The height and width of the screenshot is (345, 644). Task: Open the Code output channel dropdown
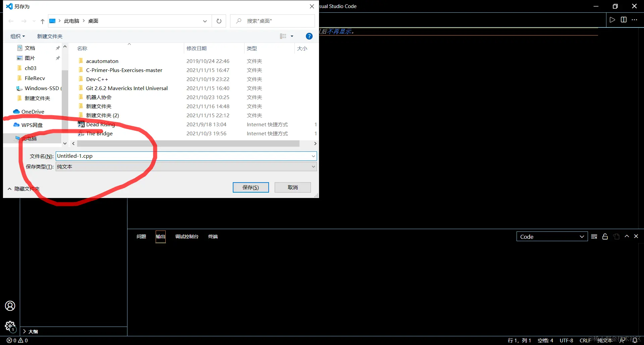(552, 236)
